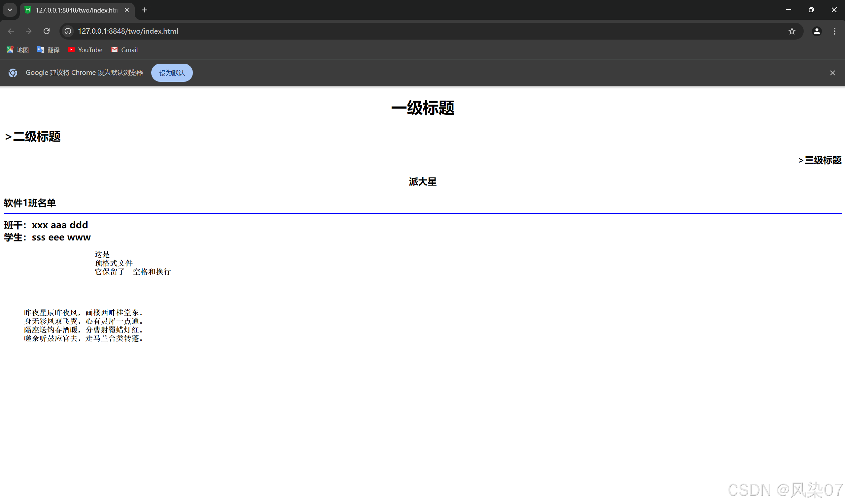Dismiss the default browser infobar
Image resolution: width=845 pixels, height=504 pixels.
pos(832,73)
